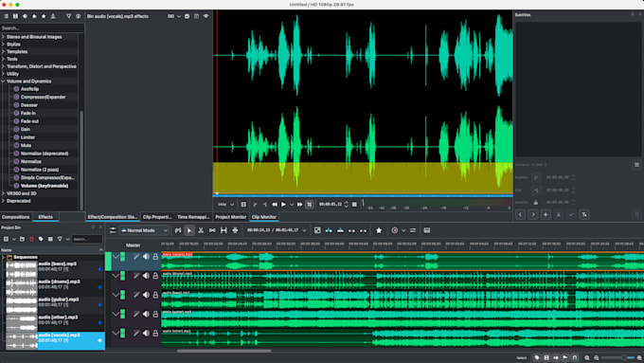Click the timeline zoom slider
The image size is (644, 363).
pos(618,358)
